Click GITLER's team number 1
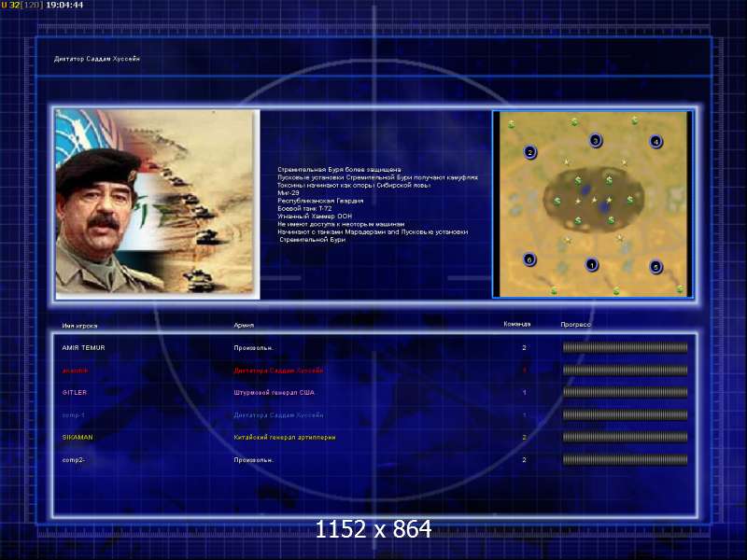 tap(525, 392)
